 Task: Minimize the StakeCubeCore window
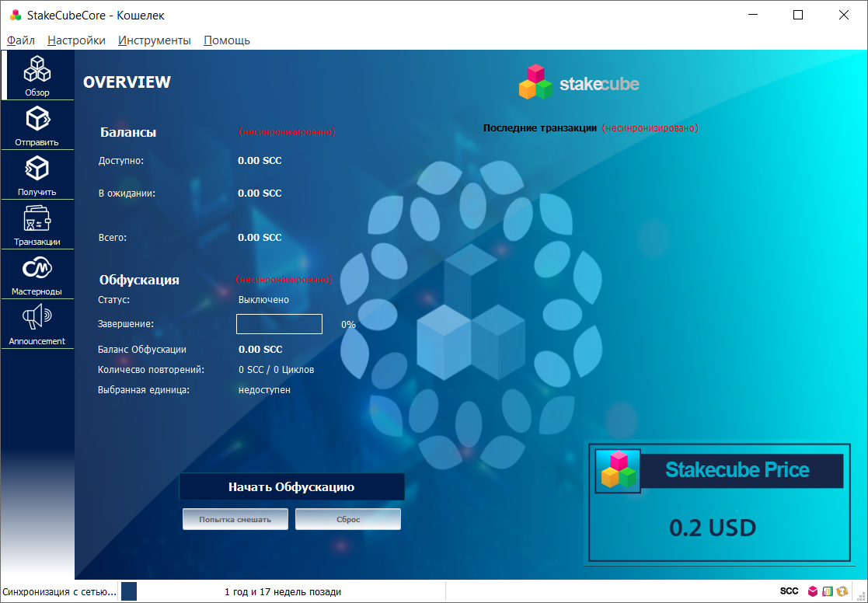click(x=752, y=16)
